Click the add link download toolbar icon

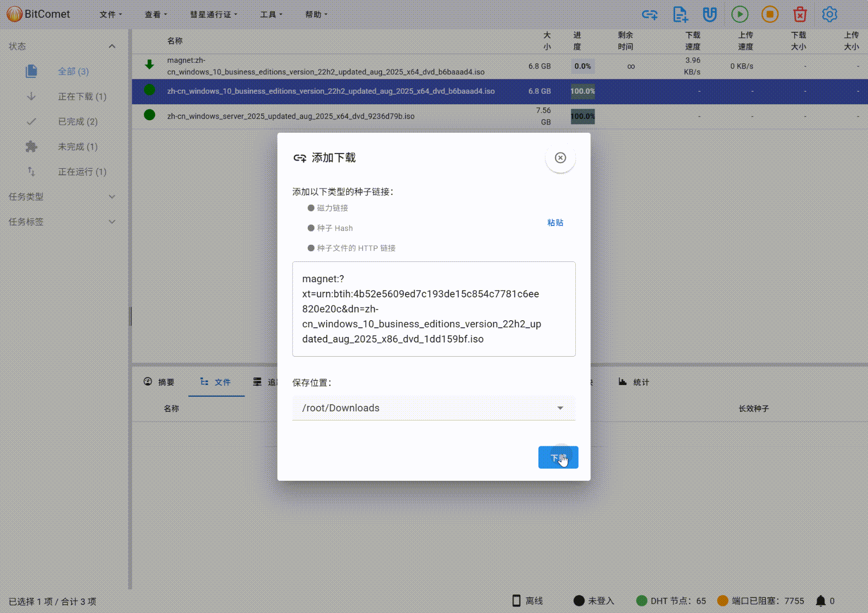(650, 14)
